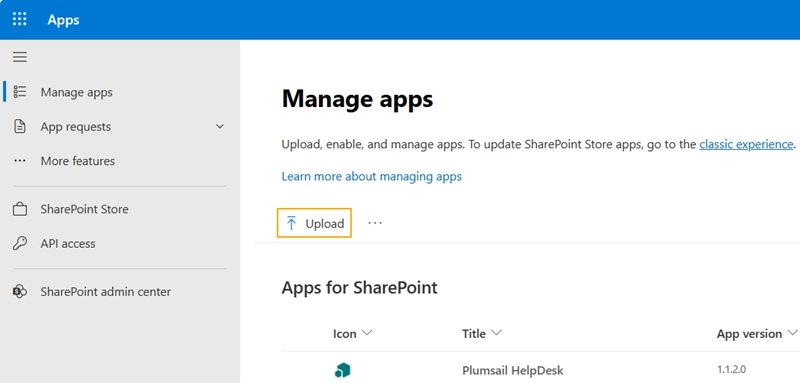Click the upload arrow icon
Image resolution: width=800 pixels, height=383 pixels.
(x=291, y=223)
